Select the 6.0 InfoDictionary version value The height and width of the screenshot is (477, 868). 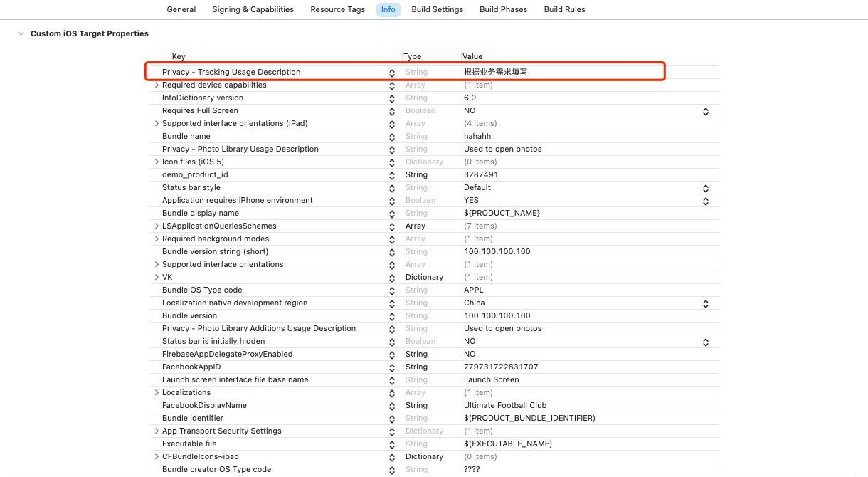470,98
